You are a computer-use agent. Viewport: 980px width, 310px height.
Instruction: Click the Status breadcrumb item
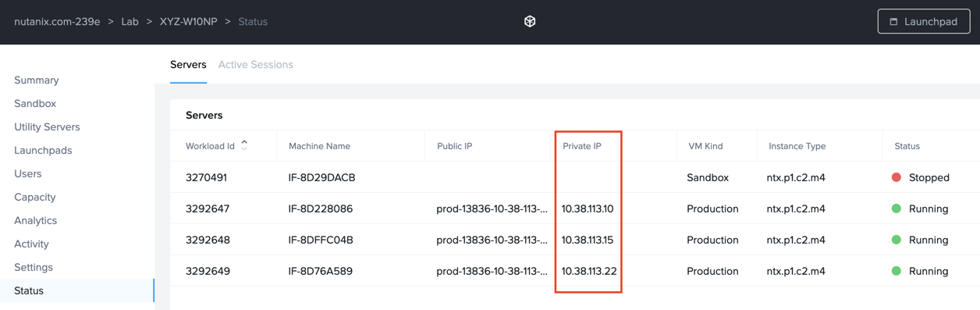coord(253,21)
